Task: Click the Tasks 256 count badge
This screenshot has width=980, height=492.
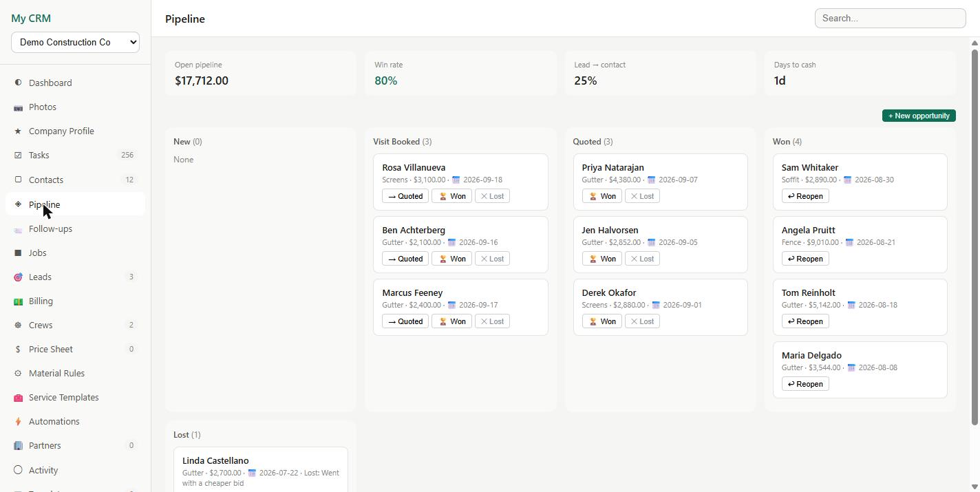Action: tap(127, 156)
